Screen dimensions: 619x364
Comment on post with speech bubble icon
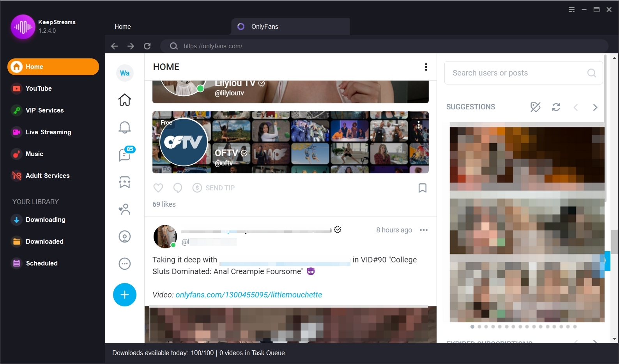[178, 188]
